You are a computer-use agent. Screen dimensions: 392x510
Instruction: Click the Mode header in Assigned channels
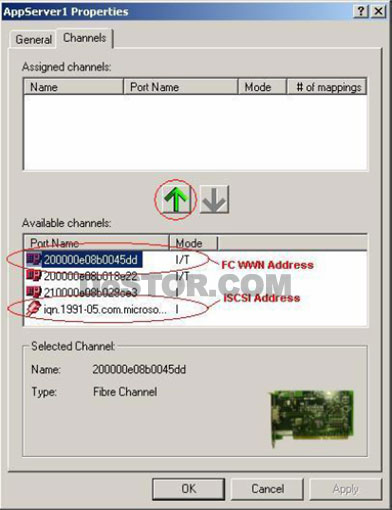(262, 87)
